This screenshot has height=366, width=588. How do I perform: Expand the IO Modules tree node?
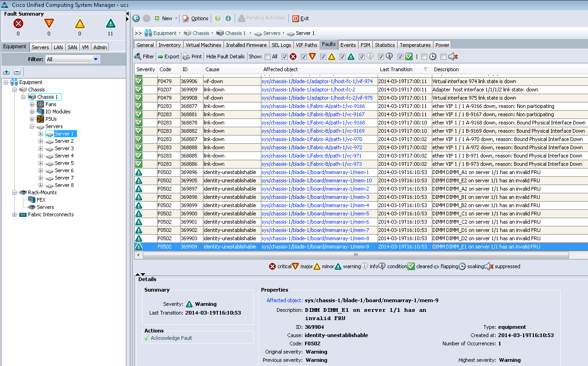[x=32, y=112]
